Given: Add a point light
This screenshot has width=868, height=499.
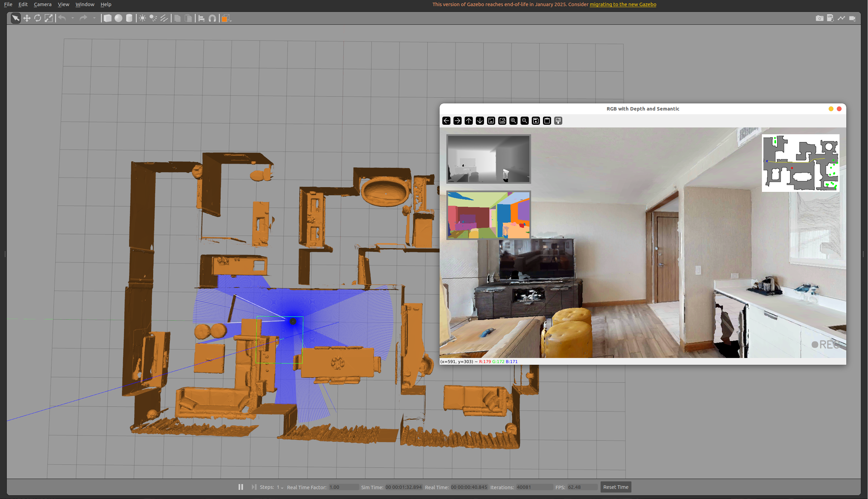Looking at the screenshot, I should pyautogui.click(x=142, y=18).
